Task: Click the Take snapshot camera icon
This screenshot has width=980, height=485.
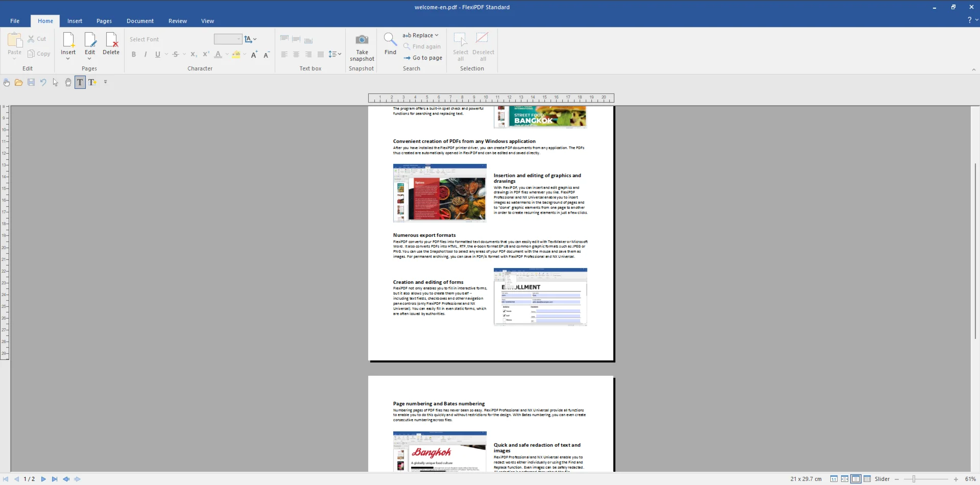Action: (x=362, y=40)
